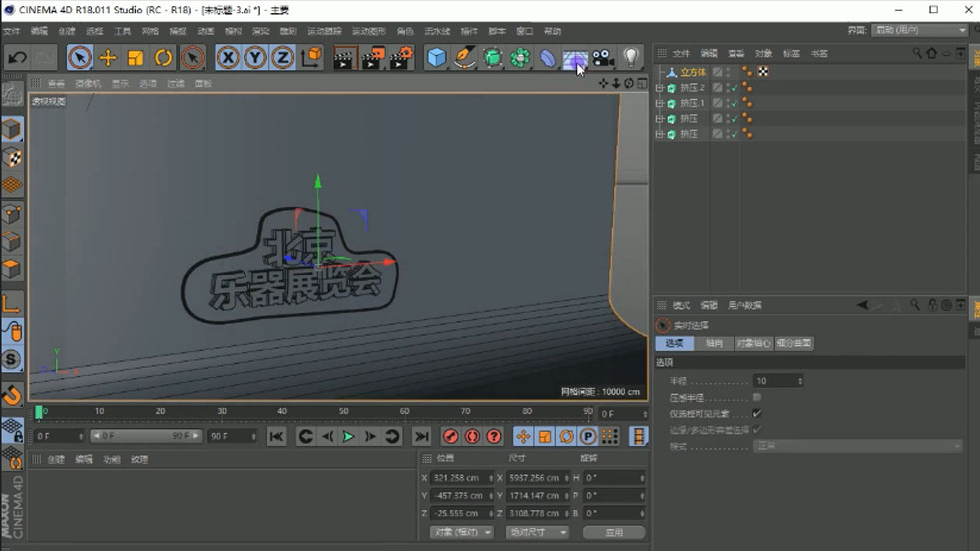Toggle visibility dots of 立方体
Image resolution: width=980 pixels, height=551 pixels.
(728, 72)
